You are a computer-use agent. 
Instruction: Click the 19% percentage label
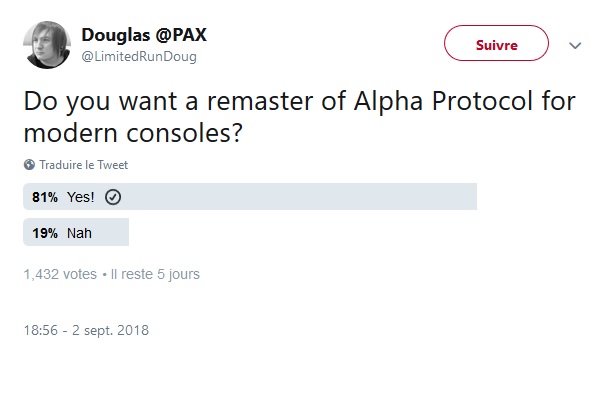[45, 233]
